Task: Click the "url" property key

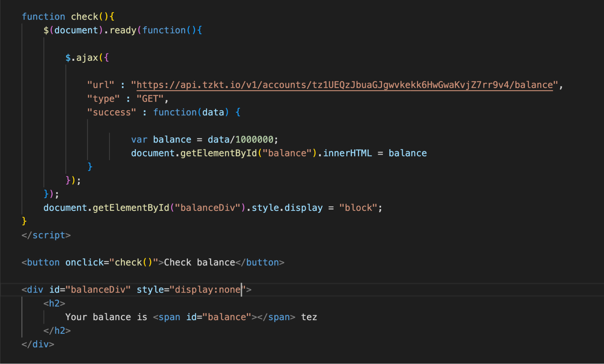Action: (101, 85)
